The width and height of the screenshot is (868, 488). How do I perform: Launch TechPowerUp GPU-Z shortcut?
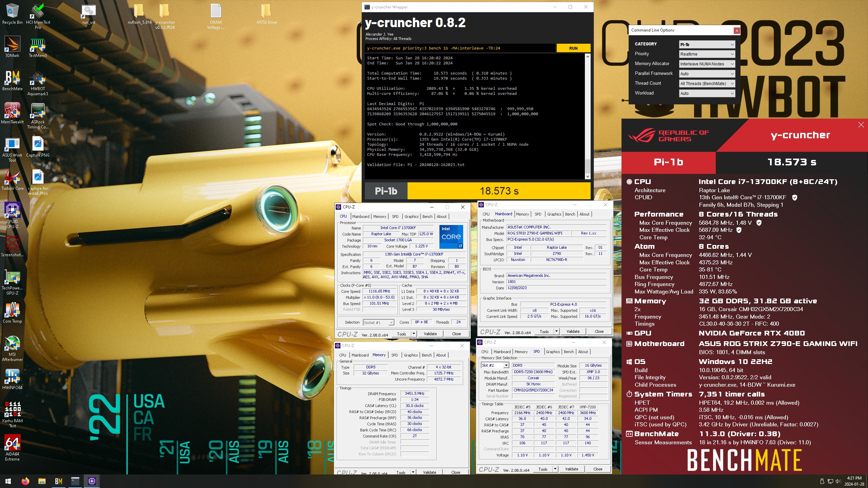click(x=13, y=282)
